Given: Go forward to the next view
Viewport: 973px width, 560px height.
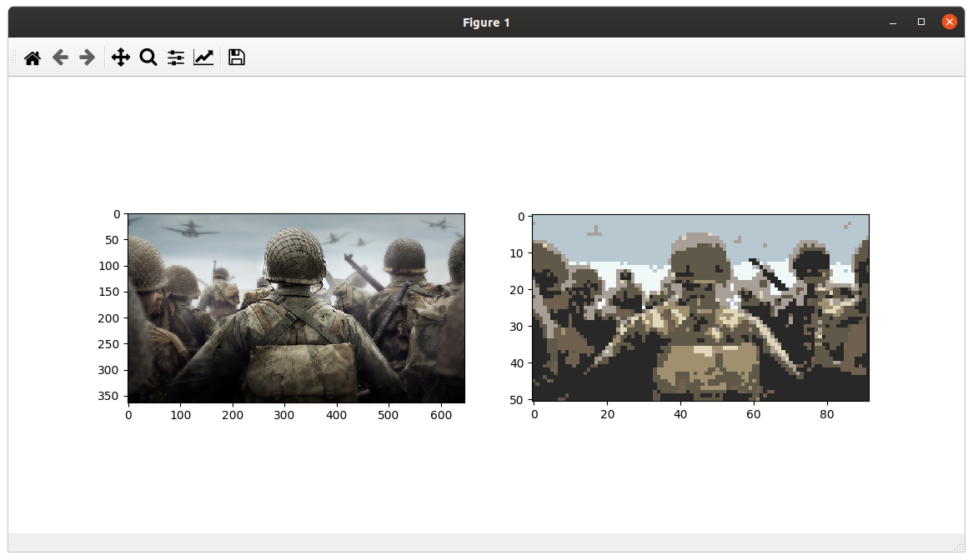Looking at the screenshot, I should coord(88,57).
